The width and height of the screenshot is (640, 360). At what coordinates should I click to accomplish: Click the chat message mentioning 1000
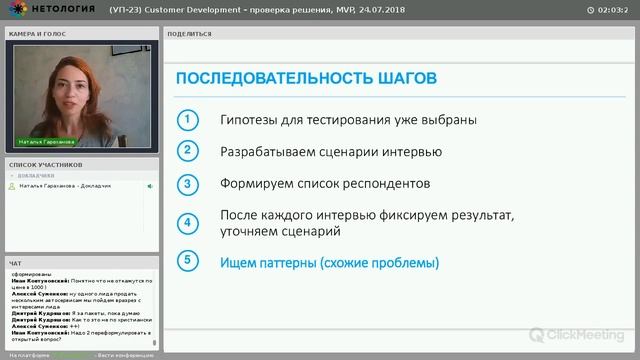(x=82, y=284)
